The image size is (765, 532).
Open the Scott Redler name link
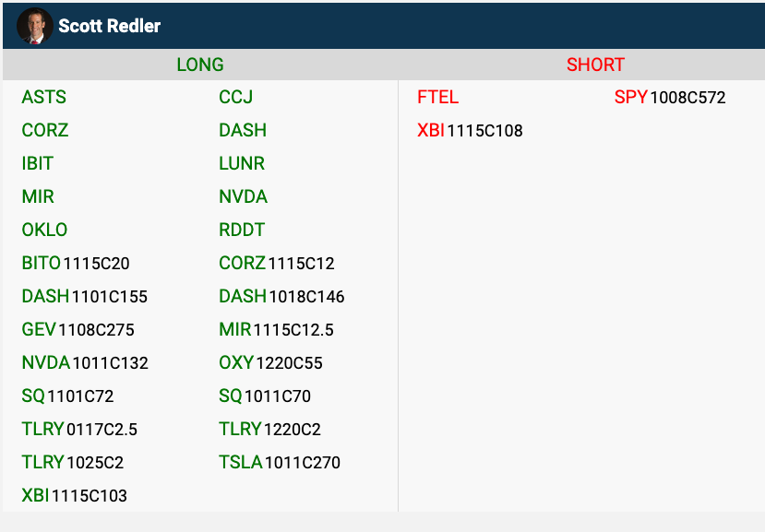(x=109, y=26)
